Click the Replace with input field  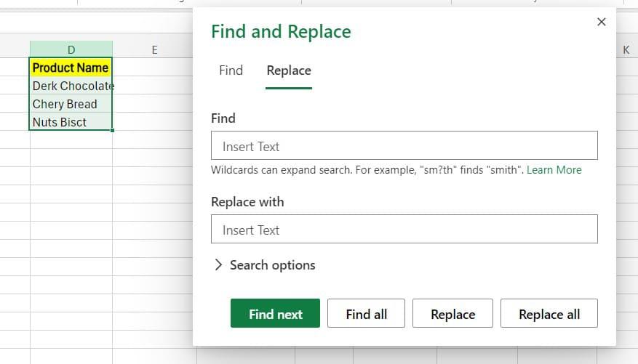(x=404, y=230)
